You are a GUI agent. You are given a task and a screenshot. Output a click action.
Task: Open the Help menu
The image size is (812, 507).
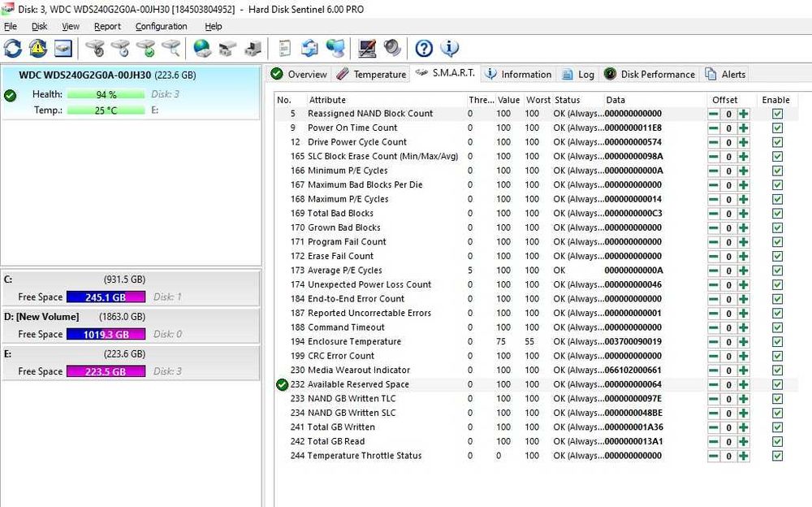click(213, 27)
